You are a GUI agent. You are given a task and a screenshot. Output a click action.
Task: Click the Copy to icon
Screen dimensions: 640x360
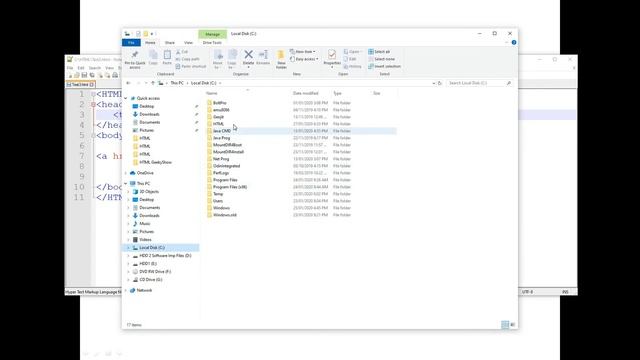point(232,55)
